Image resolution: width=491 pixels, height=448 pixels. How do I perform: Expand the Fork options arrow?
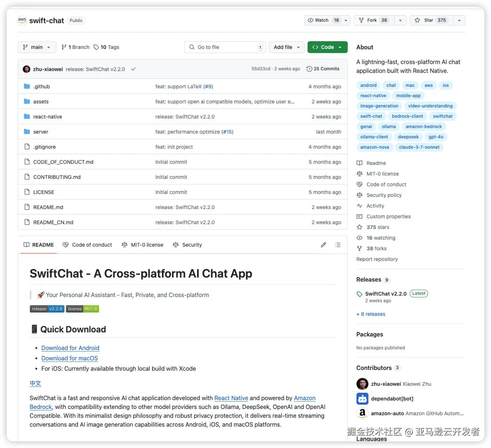coord(400,20)
